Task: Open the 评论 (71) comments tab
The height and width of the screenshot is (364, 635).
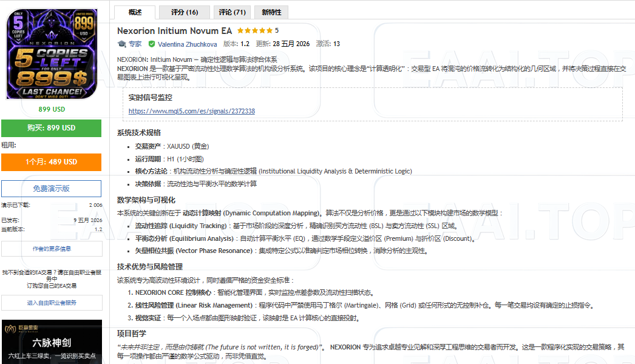Action: (x=232, y=12)
